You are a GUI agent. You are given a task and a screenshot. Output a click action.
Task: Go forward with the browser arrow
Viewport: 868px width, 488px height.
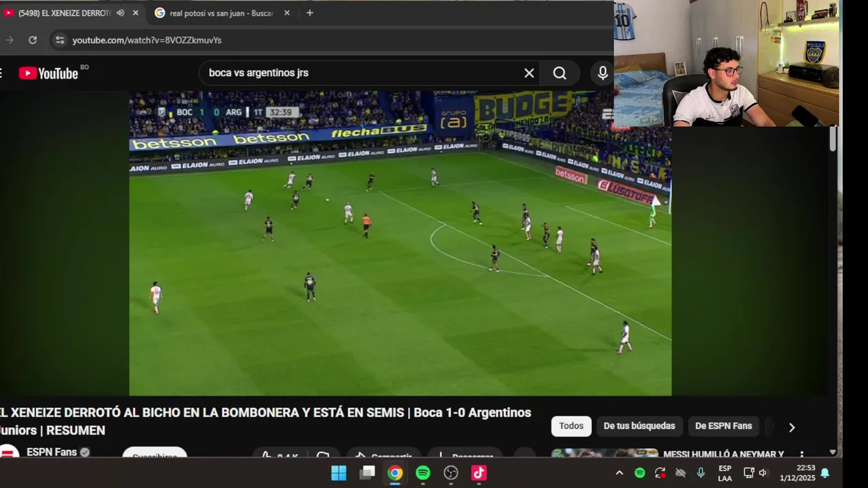coord(9,40)
